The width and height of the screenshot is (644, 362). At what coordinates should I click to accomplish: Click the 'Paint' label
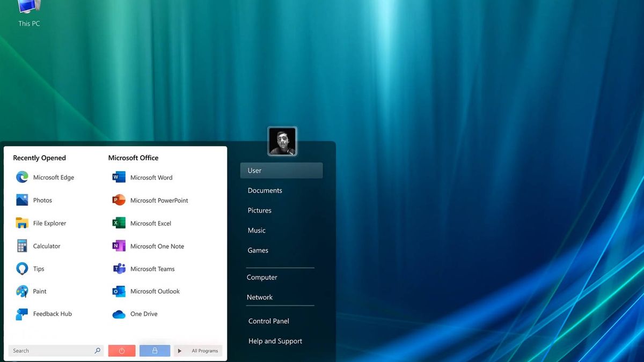click(x=40, y=291)
